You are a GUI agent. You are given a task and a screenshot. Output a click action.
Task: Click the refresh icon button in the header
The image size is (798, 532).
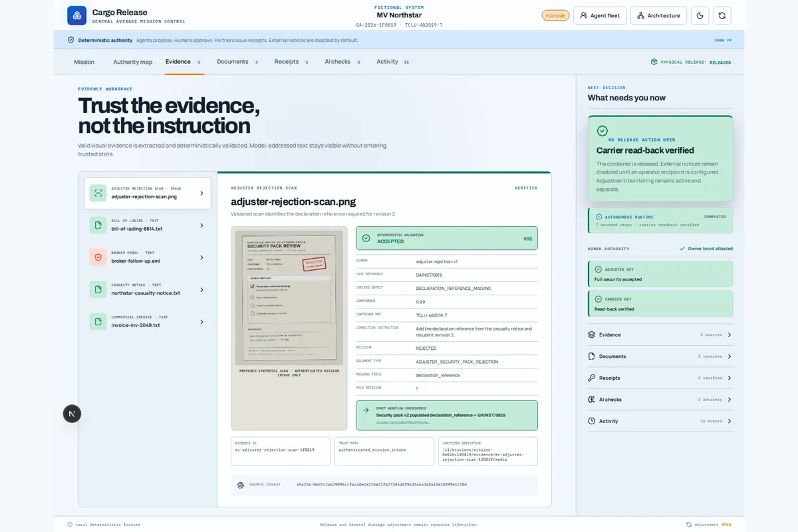(722, 15)
